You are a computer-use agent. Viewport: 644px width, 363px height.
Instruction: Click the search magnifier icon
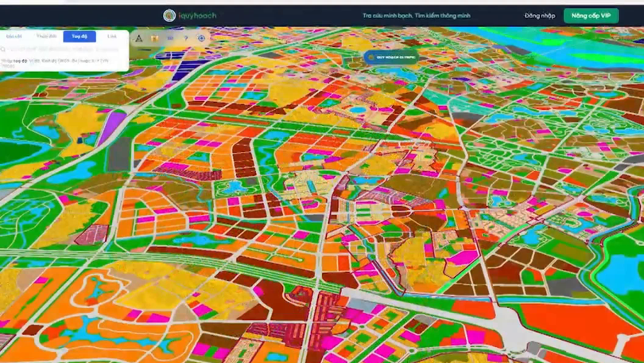coord(3,49)
